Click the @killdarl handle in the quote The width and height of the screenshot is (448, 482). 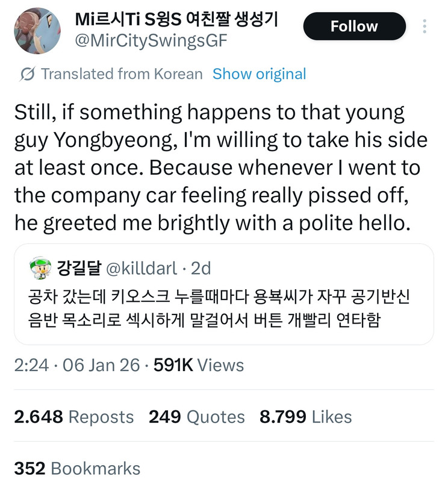click(x=142, y=268)
